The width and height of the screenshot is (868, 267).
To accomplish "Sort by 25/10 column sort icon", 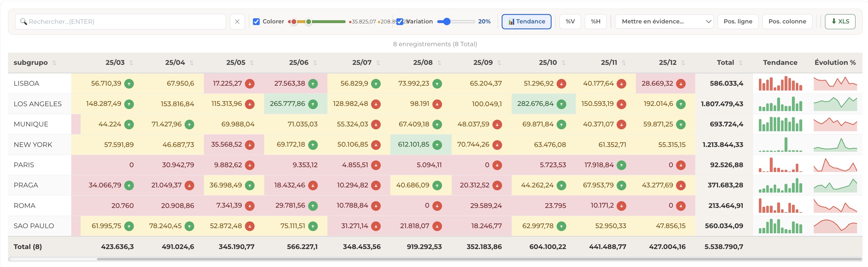I will click(x=563, y=63).
